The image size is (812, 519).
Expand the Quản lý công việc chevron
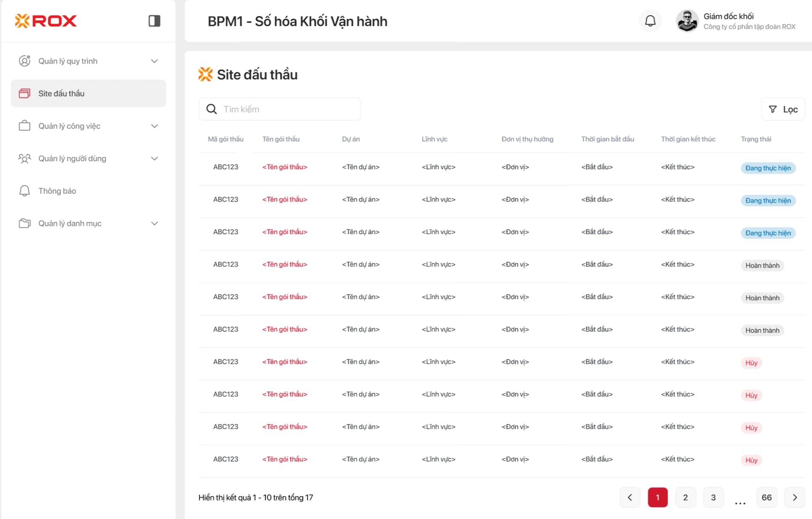click(154, 126)
